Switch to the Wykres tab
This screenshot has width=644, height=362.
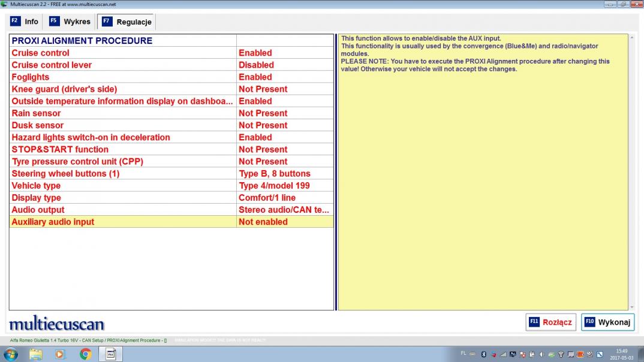(x=70, y=22)
